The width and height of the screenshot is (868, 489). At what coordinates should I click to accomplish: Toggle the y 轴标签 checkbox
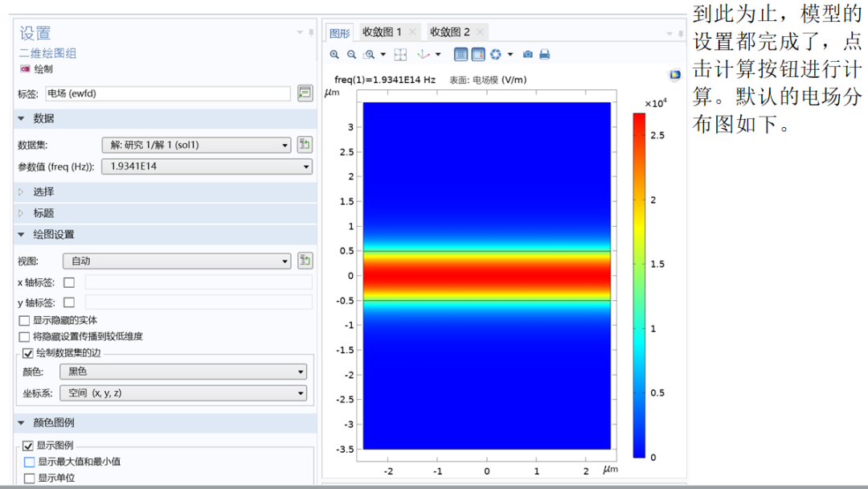point(69,302)
